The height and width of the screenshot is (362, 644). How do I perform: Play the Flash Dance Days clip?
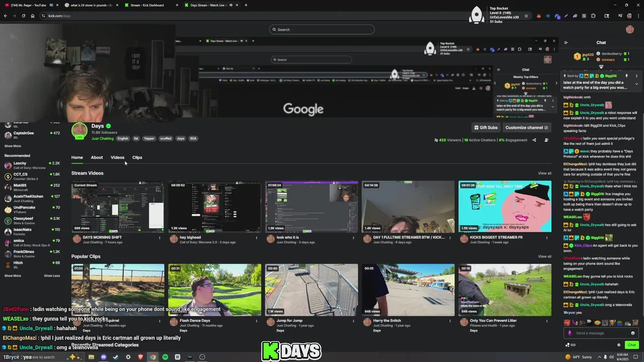click(214, 290)
